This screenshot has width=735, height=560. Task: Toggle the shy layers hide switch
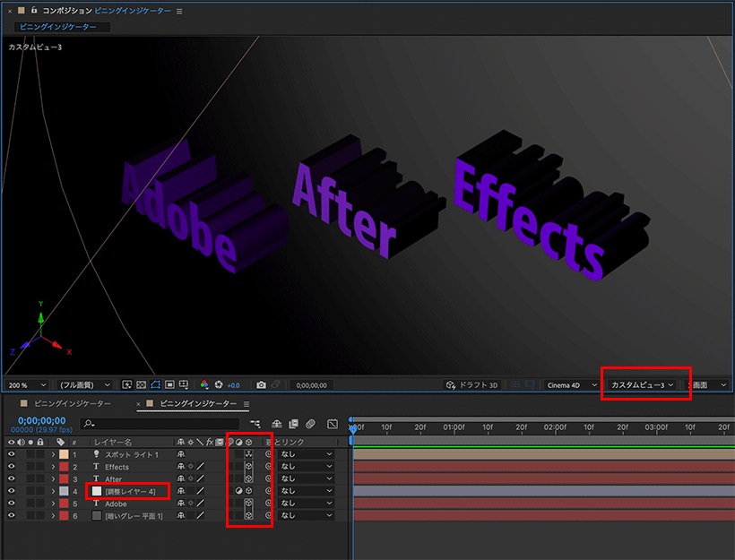(x=277, y=424)
